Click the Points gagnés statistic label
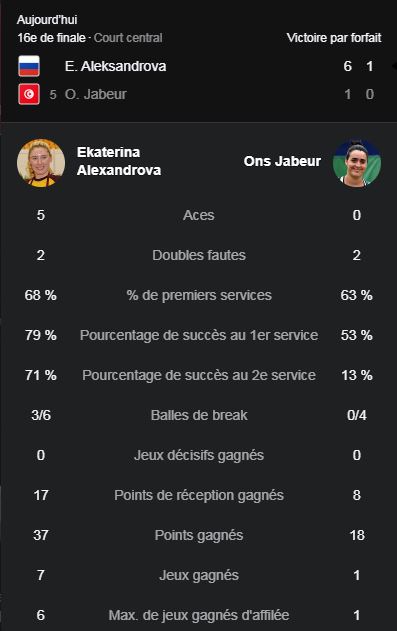The width and height of the screenshot is (397, 631). point(199,536)
